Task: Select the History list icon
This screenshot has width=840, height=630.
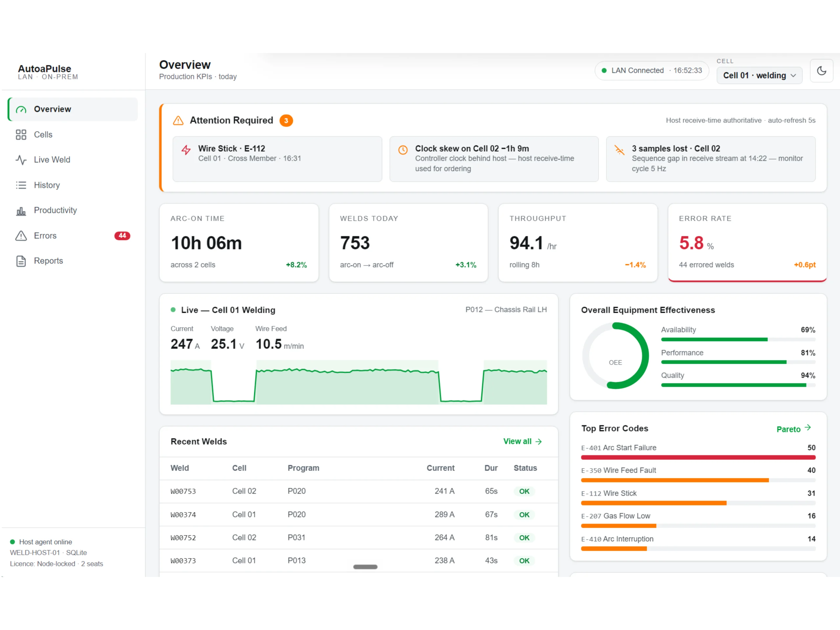Action: 21,185
